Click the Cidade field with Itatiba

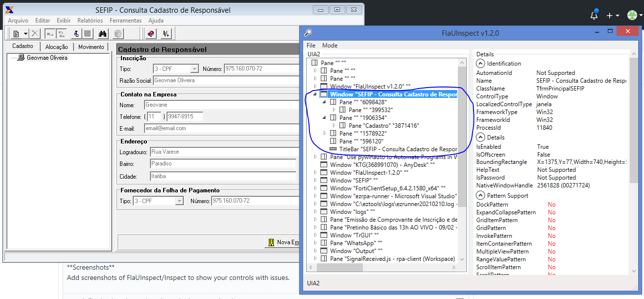[223, 176]
